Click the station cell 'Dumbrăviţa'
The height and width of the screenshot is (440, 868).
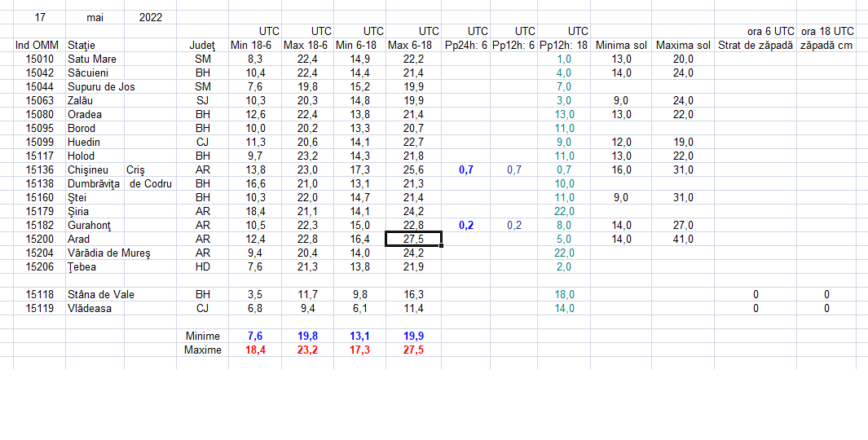95,184
